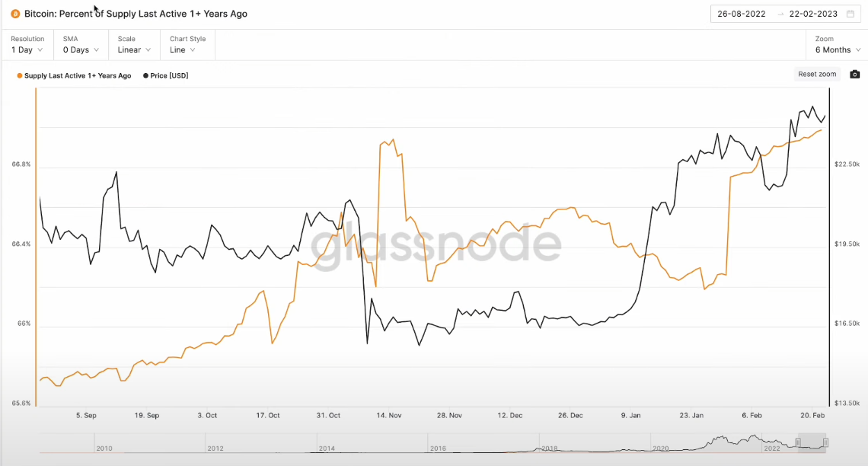Image resolution: width=868 pixels, height=466 pixels.
Task: Open the calendar date picker icon
Action: pyautogui.click(x=850, y=14)
